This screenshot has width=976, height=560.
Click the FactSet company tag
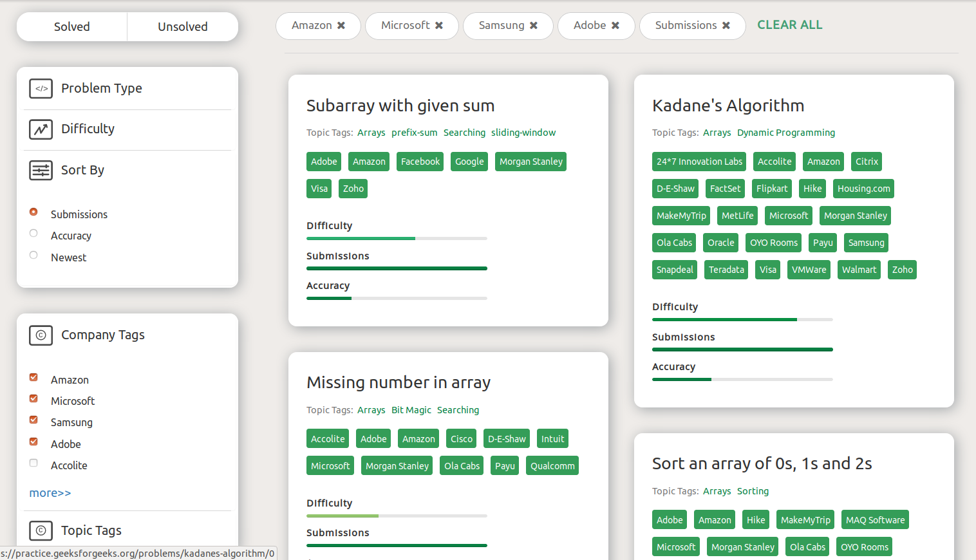726,189
